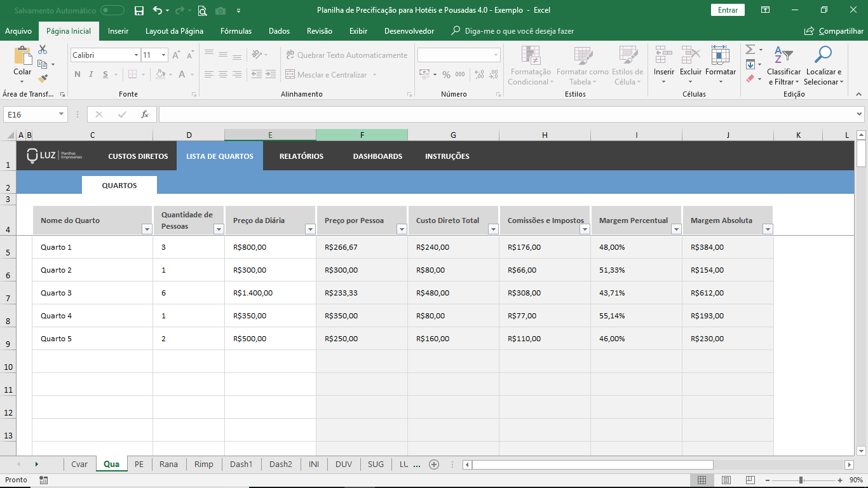Click the Format Painter brush icon
This screenshot has width=868, height=488.
(x=43, y=79)
